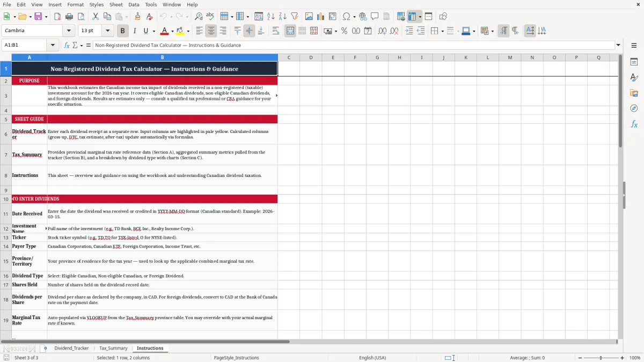Image resolution: width=644 pixels, height=362 pixels.
Task: Click Format as Percent icon
Action: 344,31
